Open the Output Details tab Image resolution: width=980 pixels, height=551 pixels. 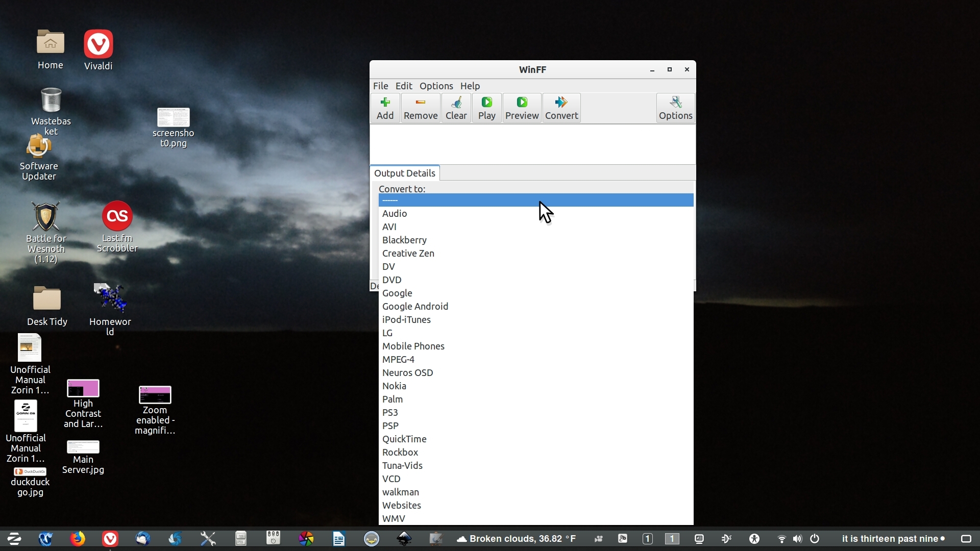pyautogui.click(x=405, y=173)
